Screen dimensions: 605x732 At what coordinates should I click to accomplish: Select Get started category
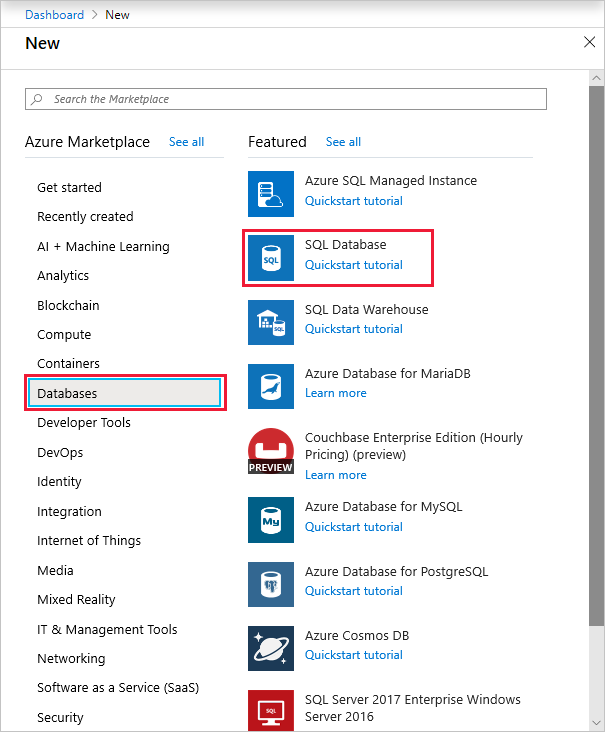69,187
